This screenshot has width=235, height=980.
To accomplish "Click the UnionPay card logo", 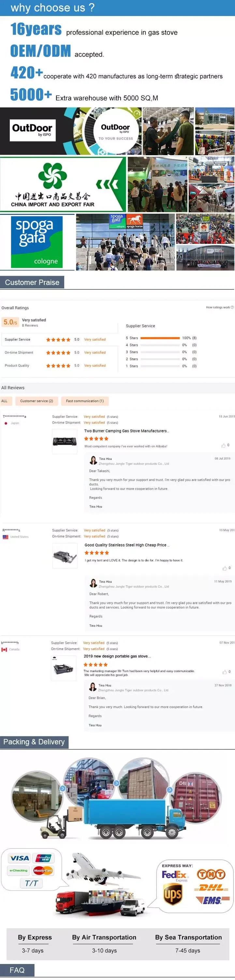I will click(43, 858).
